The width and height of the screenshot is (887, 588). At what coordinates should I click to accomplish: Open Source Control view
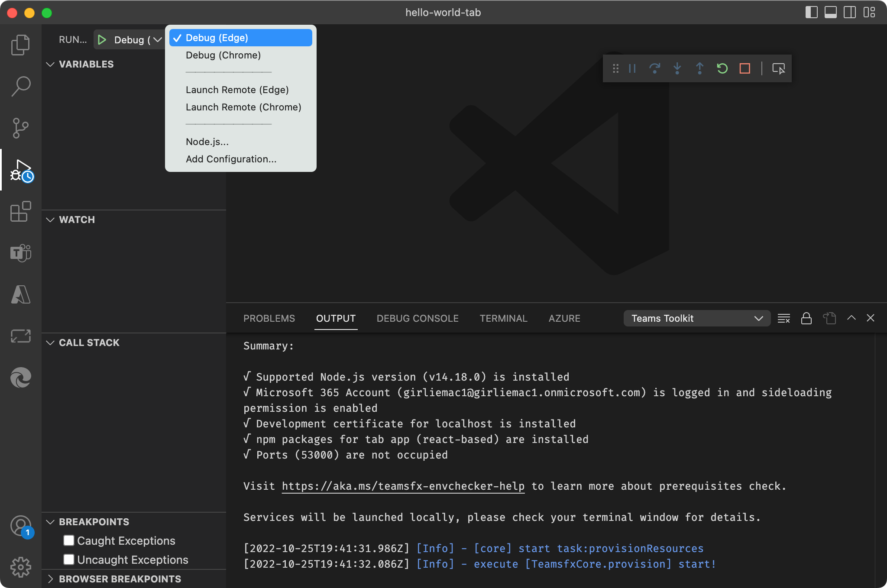click(20, 128)
